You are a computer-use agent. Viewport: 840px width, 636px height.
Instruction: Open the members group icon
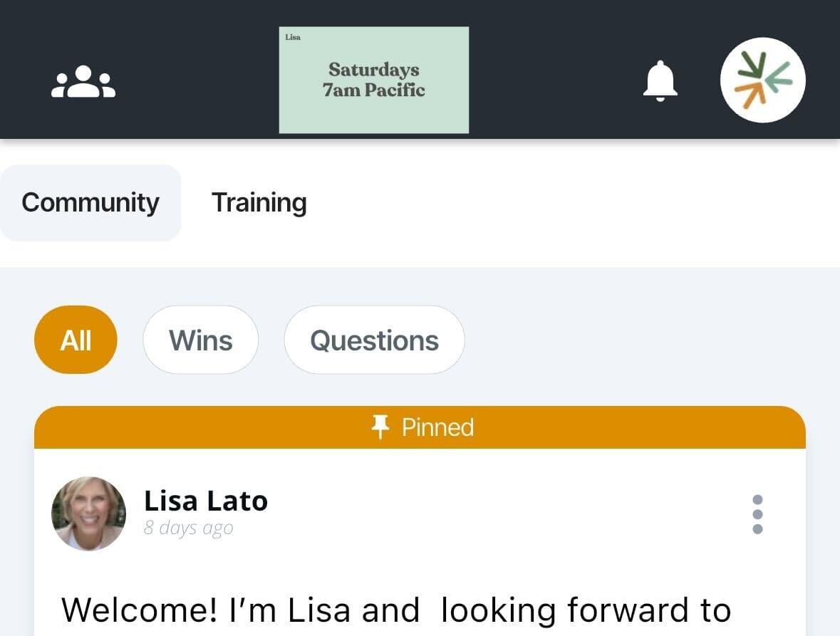click(83, 81)
